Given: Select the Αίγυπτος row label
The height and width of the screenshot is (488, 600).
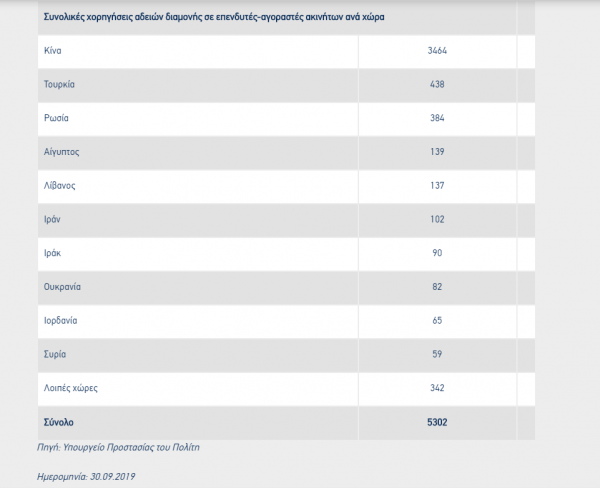Looking at the screenshot, I should coord(63,152).
